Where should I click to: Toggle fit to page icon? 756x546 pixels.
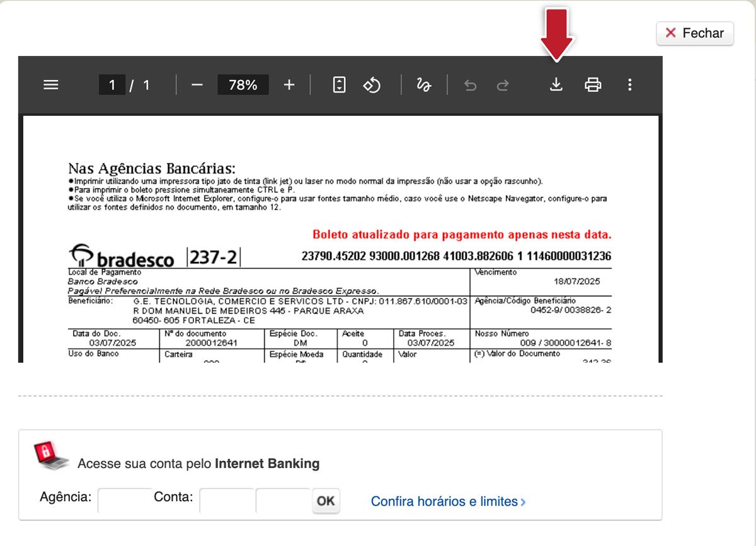click(340, 84)
